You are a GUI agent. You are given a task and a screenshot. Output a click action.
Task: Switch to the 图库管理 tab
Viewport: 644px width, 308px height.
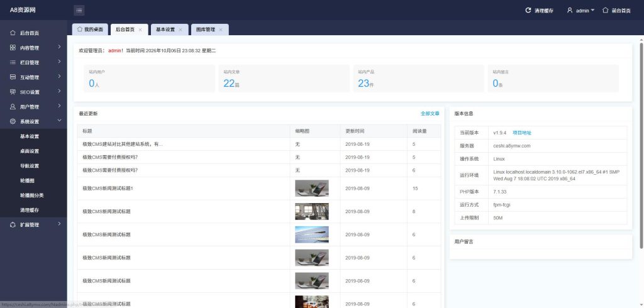click(210, 30)
